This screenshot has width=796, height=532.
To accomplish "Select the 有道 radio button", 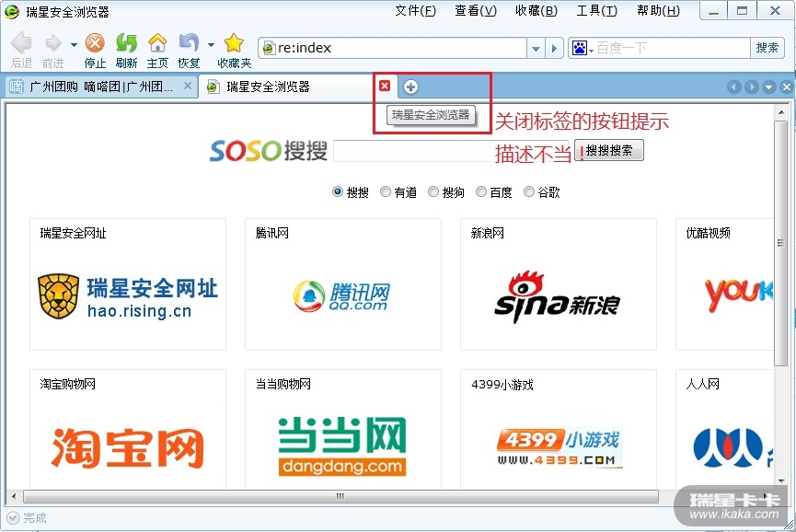I will (x=386, y=191).
